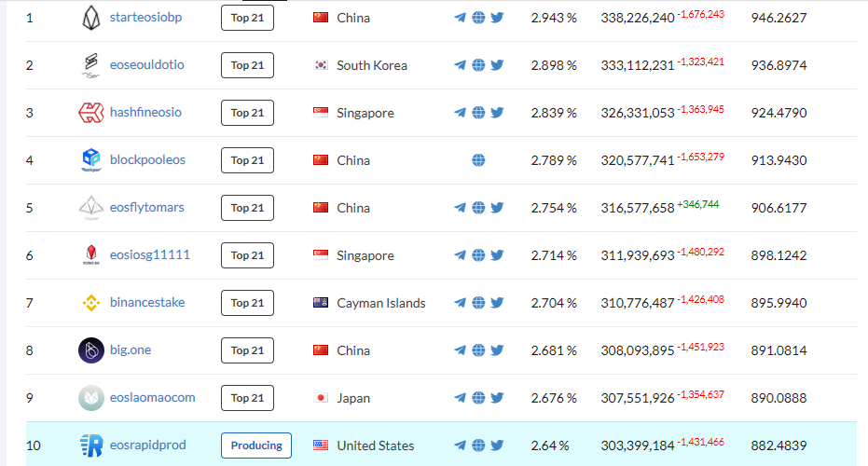Open eosflytomars website globe icon

click(479, 208)
